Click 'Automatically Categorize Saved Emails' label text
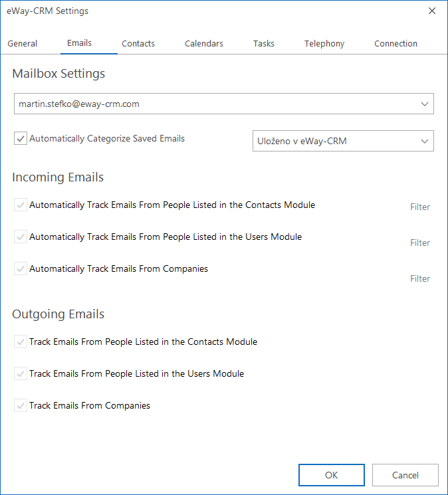 pos(107,139)
